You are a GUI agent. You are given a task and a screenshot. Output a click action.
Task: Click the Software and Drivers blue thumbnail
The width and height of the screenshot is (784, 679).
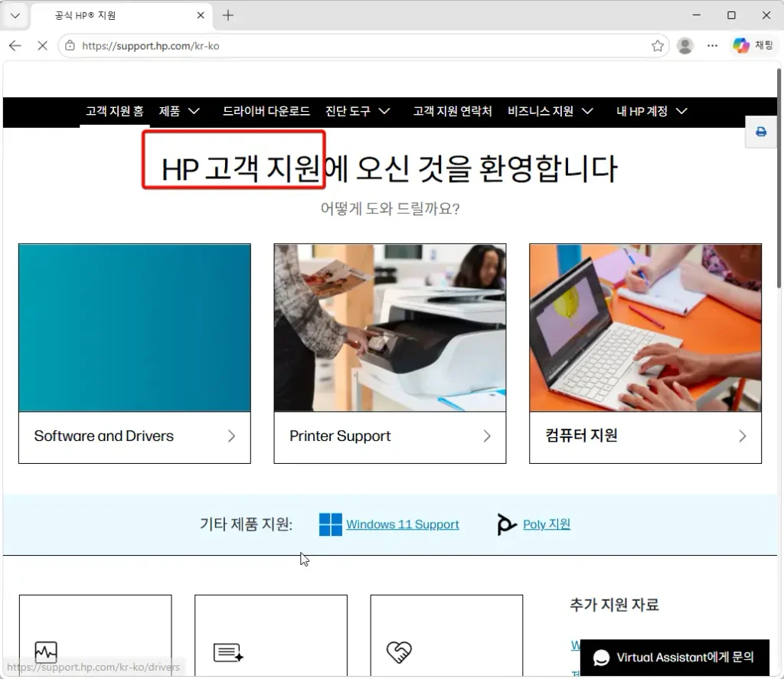[135, 328]
